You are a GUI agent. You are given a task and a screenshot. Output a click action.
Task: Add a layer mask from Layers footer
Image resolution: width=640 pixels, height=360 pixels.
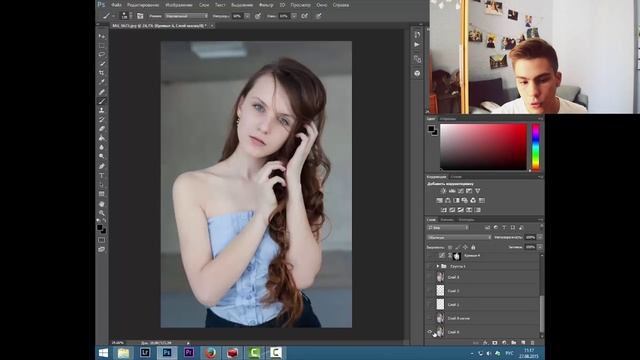(x=495, y=343)
